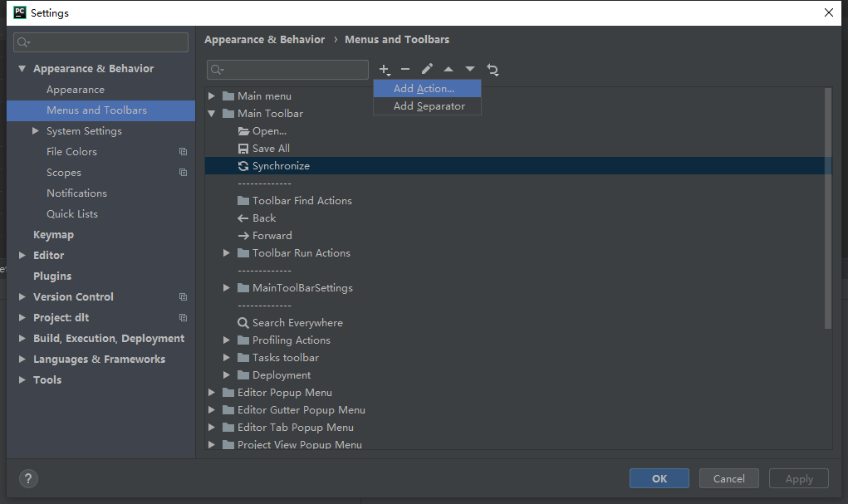848x504 pixels.
Task: Expand Editor Gutter Popup Menu node
Action: pos(212,410)
